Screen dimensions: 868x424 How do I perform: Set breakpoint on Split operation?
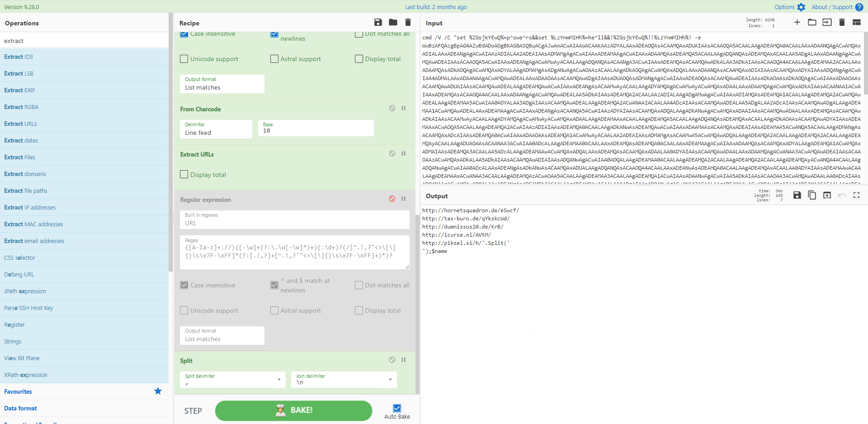tap(403, 360)
